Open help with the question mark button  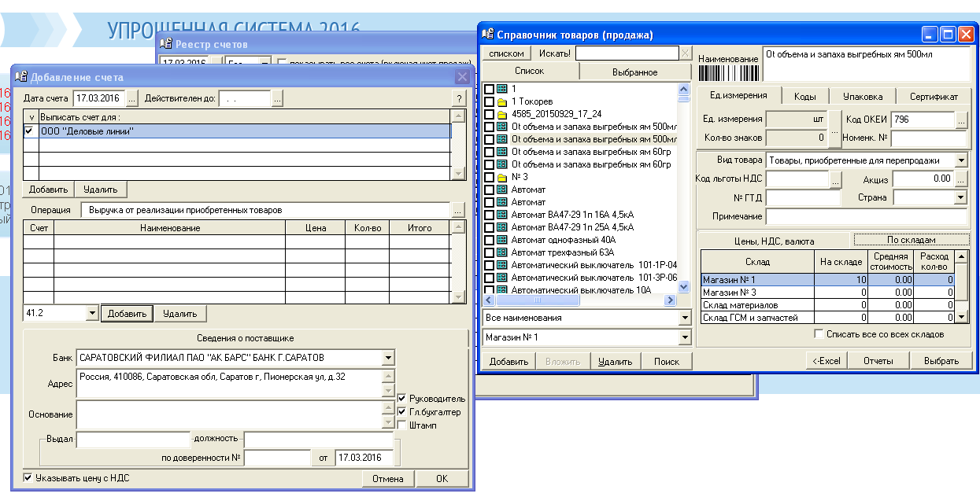tap(459, 99)
